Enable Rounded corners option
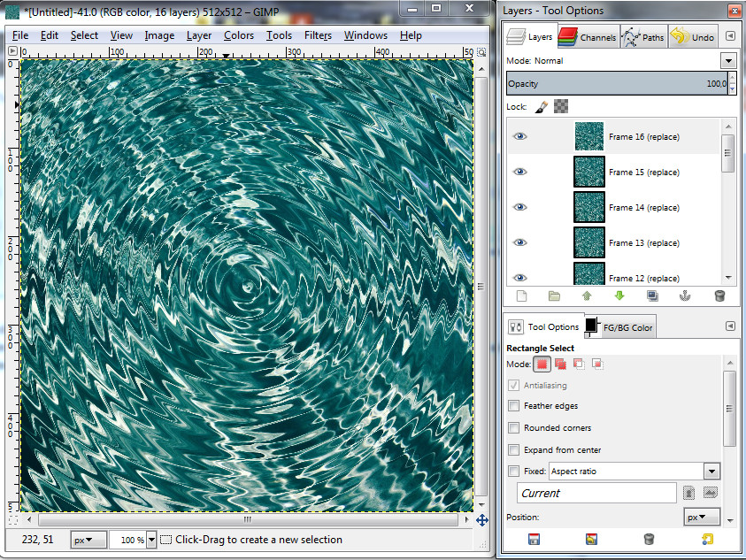 (513, 427)
